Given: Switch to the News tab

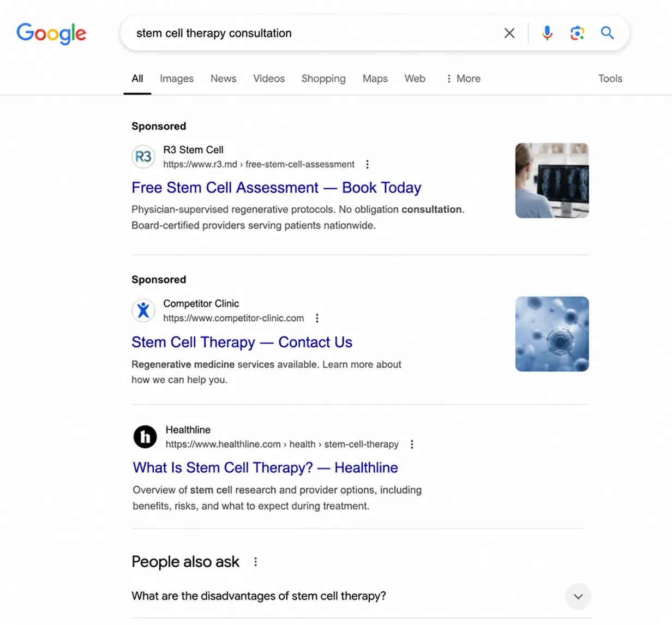Looking at the screenshot, I should tap(223, 79).
